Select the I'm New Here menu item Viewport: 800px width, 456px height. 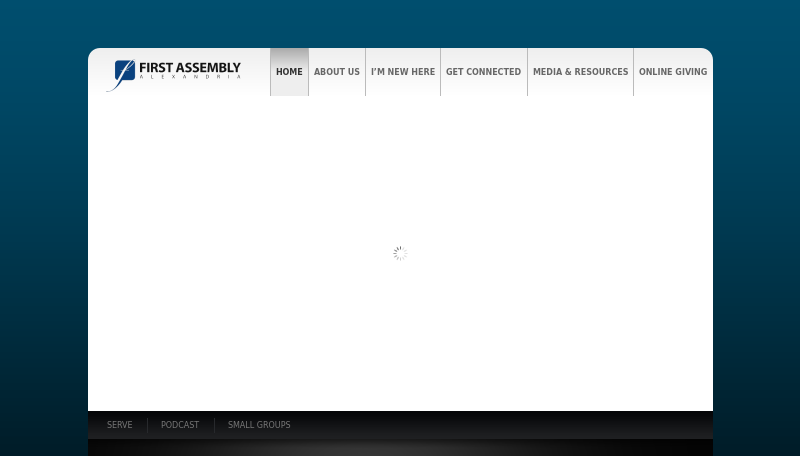pyautogui.click(x=403, y=72)
